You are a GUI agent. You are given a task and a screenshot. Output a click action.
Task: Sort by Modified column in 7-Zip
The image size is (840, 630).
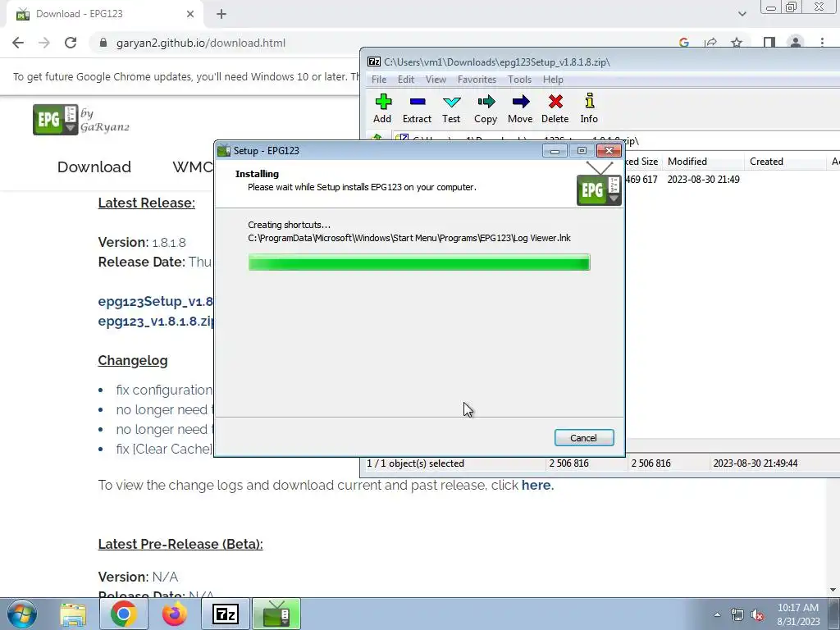click(x=703, y=162)
